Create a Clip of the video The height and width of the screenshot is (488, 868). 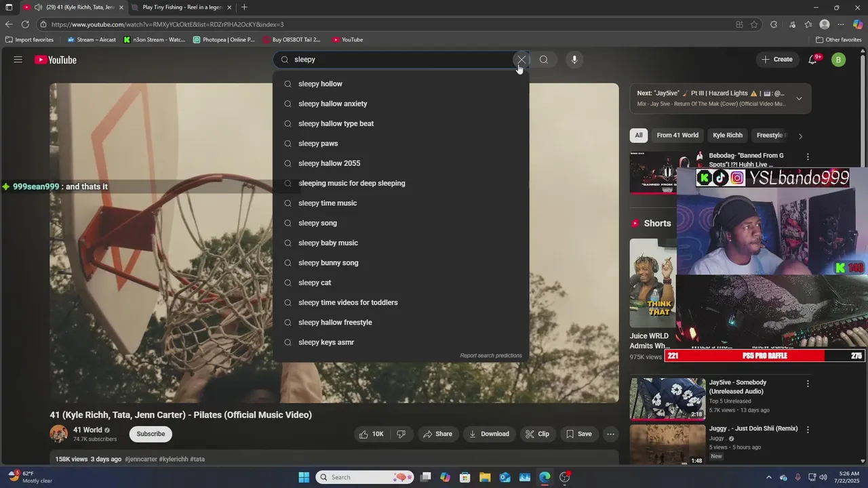point(538,434)
